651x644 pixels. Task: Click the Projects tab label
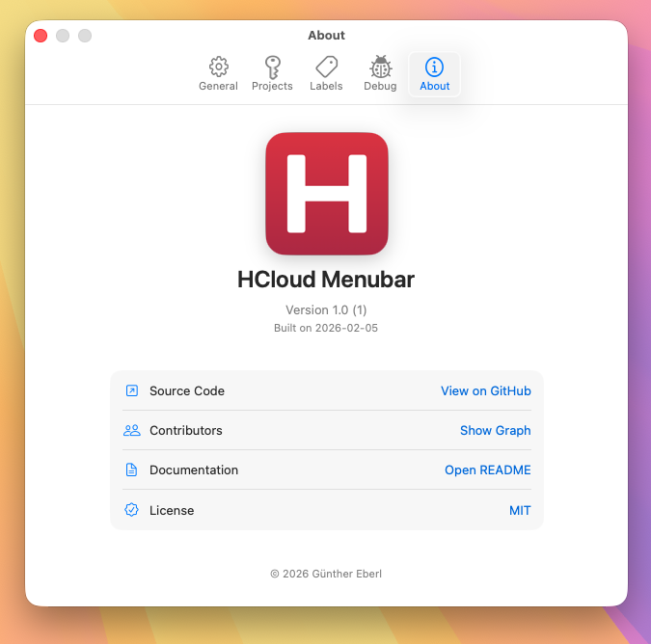pos(272,86)
